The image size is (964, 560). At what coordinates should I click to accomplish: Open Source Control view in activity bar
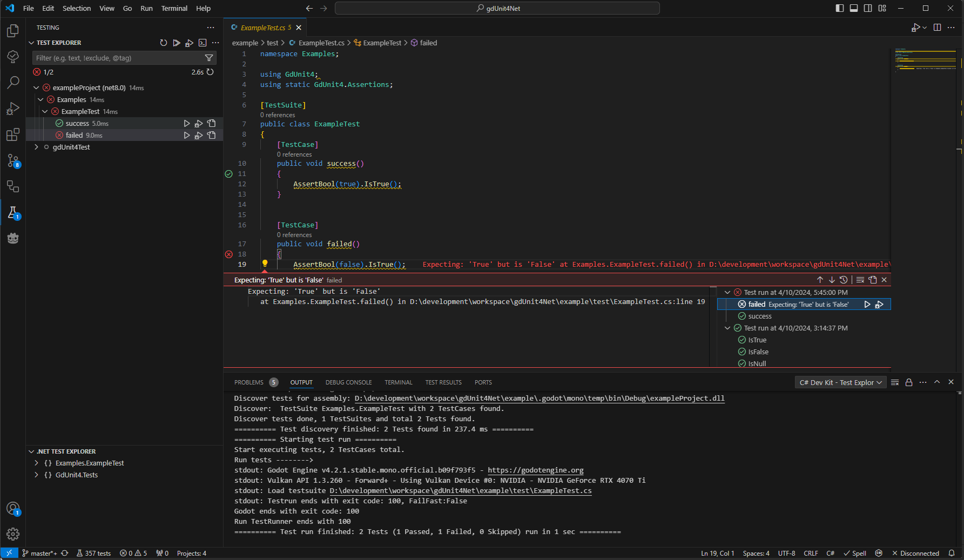(13, 161)
